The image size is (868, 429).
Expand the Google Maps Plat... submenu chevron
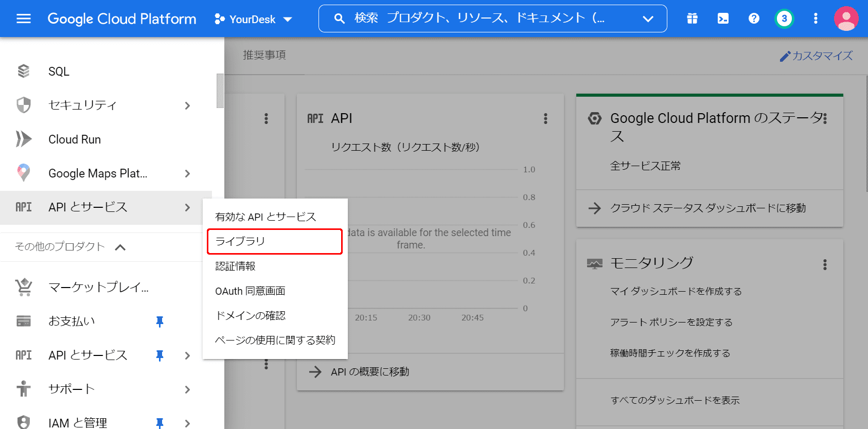187,173
